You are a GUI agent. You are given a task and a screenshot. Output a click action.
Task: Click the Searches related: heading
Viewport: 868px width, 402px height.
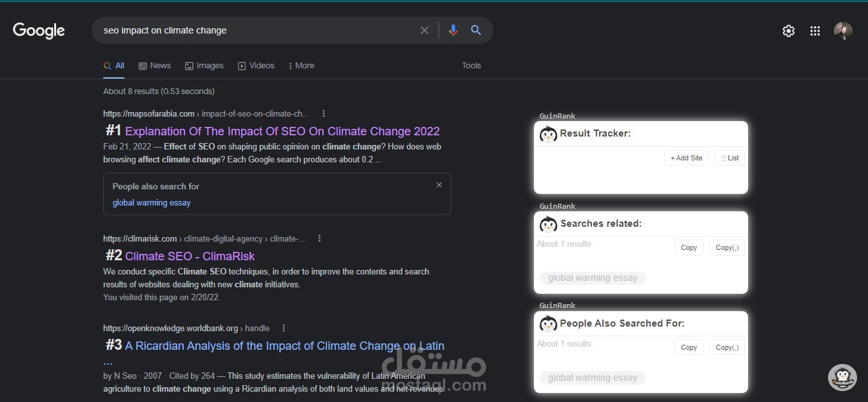click(x=601, y=224)
